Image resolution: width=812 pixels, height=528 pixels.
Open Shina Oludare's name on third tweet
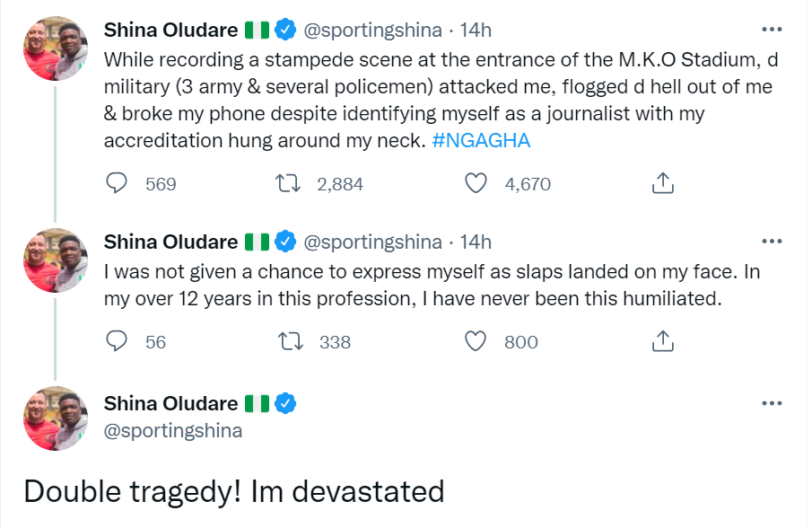(170, 403)
